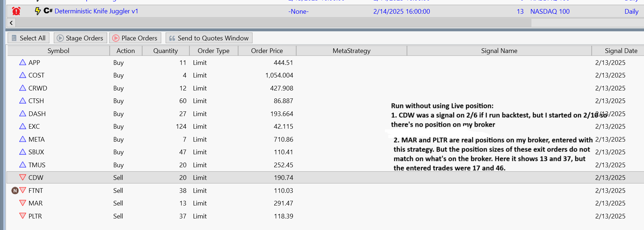The width and height of the screenshot is (644, 230).
Task: Click Send to Quotes Window button
Action: (209, 38)
